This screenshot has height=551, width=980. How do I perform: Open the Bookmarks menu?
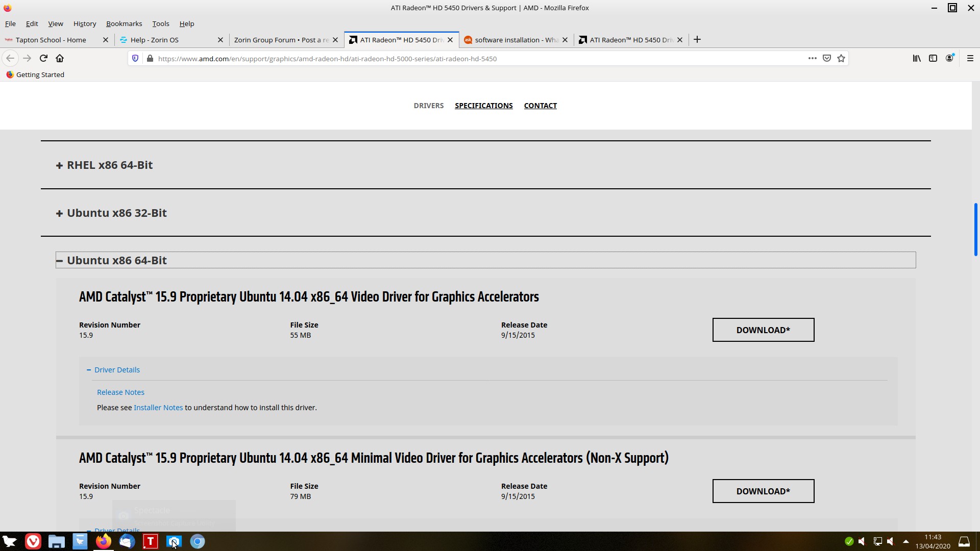(124, 23)
